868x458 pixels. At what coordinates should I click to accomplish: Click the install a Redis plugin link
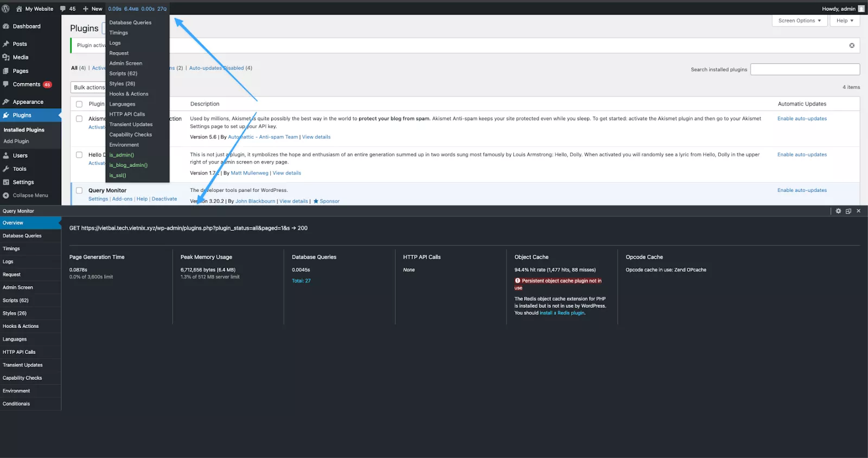tap(562, 313)
